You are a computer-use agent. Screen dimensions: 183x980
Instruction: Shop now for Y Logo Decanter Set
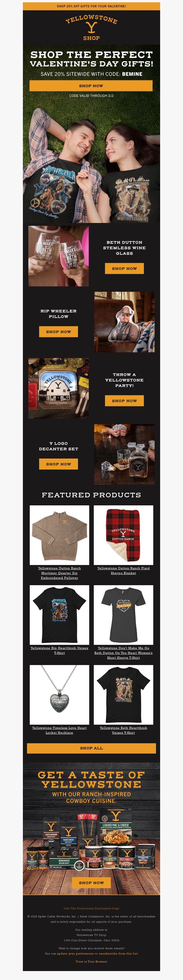click(59, 464)
